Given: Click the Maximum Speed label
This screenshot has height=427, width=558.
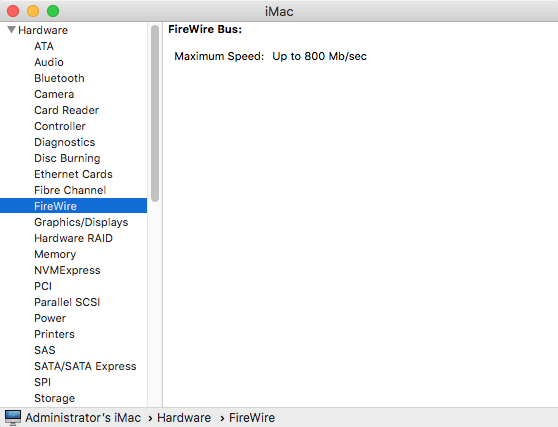Looking at the screenshot, I should click(x=219, y=56).
